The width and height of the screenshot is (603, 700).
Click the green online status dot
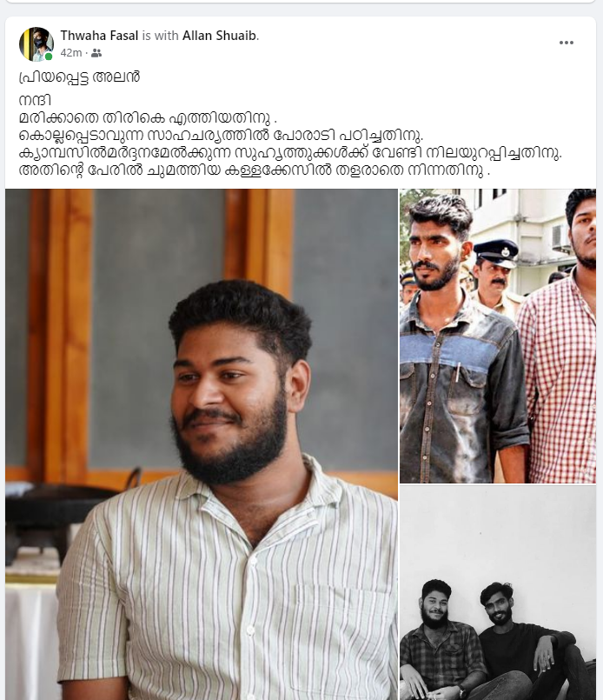49,57
